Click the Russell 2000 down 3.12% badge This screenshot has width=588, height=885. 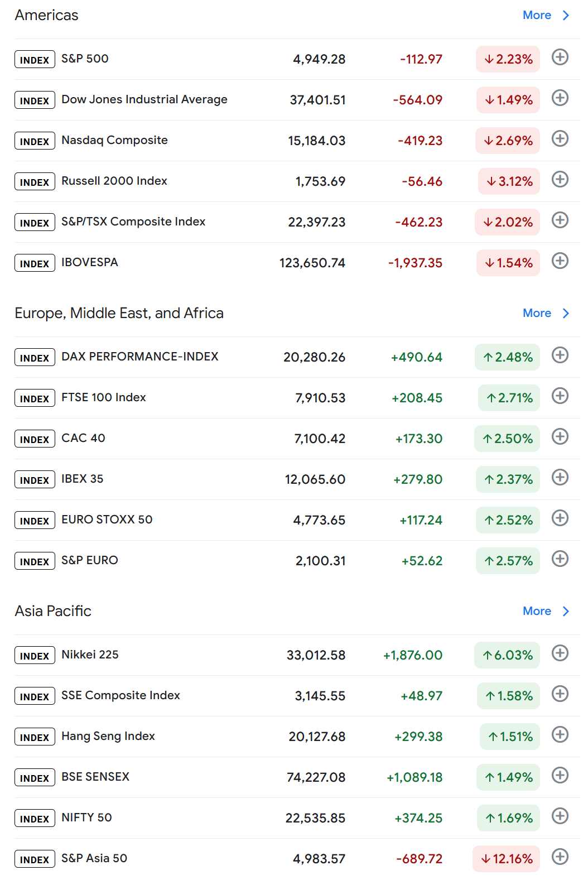click(509, 181)
